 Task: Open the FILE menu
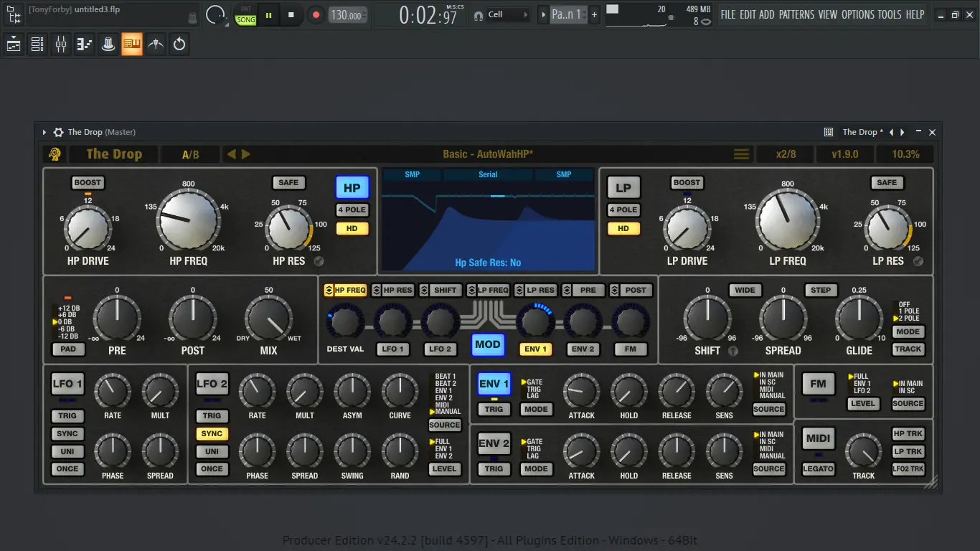click(x=728, y=14)
